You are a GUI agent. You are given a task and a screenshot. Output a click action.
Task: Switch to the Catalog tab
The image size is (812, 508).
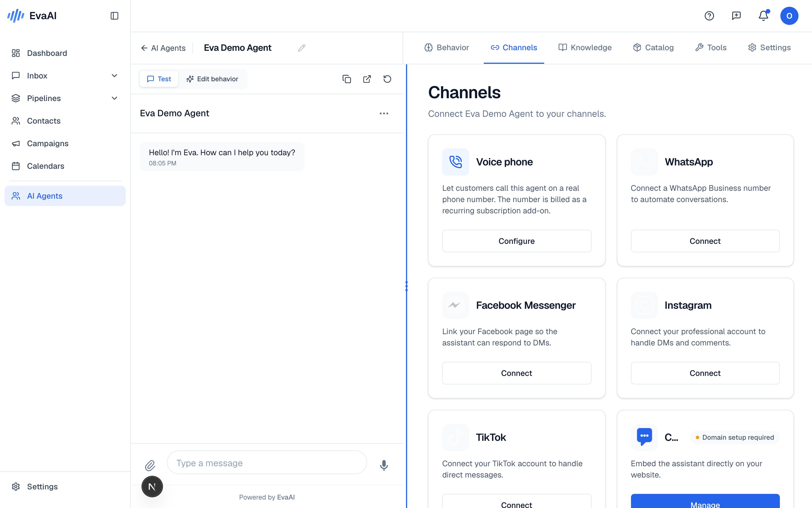coord(653,48)
